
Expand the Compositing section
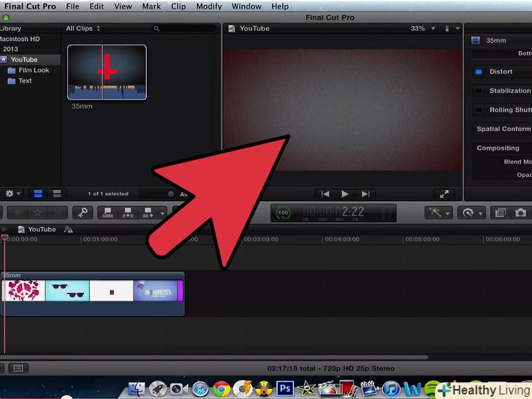(x=498, y=148)
